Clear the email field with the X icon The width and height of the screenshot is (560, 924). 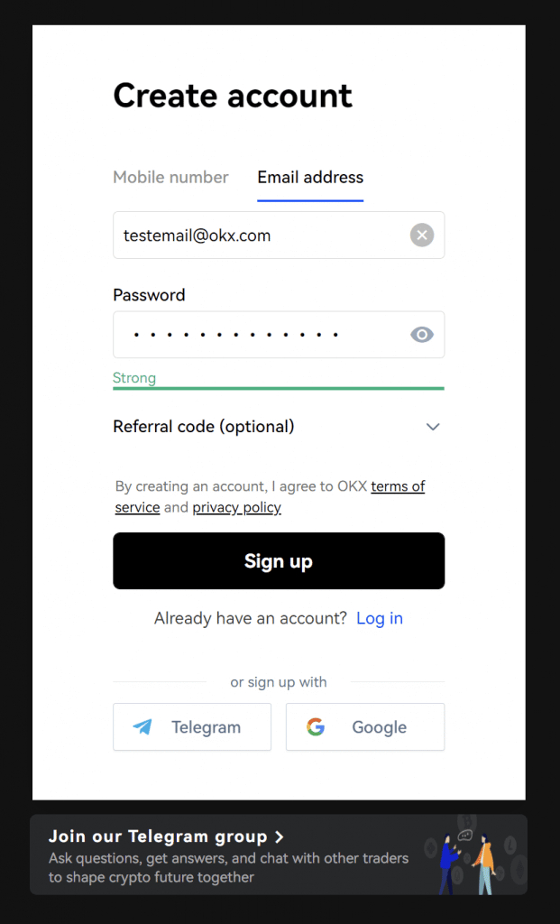tap(422, 236)
